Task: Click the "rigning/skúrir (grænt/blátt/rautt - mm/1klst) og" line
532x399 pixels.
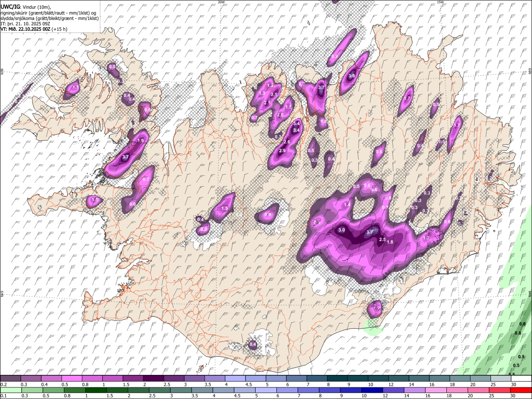Action: point(49,13)
